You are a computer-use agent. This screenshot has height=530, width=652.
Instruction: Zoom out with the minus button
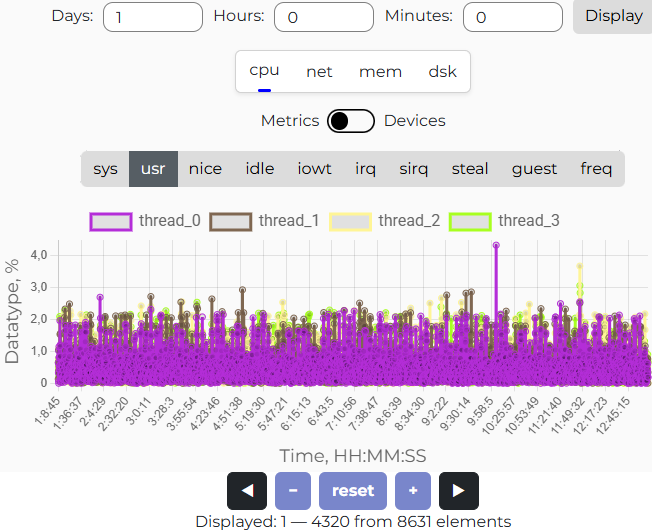pyautogui.click(x=293, y=491)
